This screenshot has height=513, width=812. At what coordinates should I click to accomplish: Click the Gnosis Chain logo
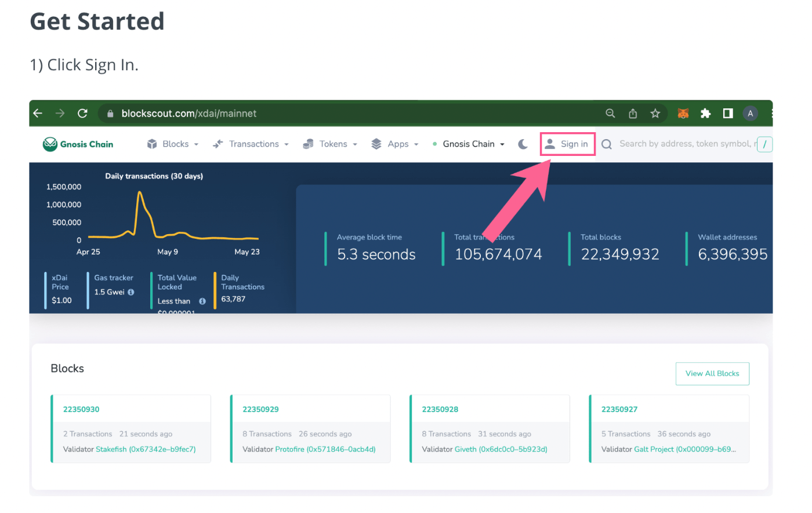tap(78, 144)
